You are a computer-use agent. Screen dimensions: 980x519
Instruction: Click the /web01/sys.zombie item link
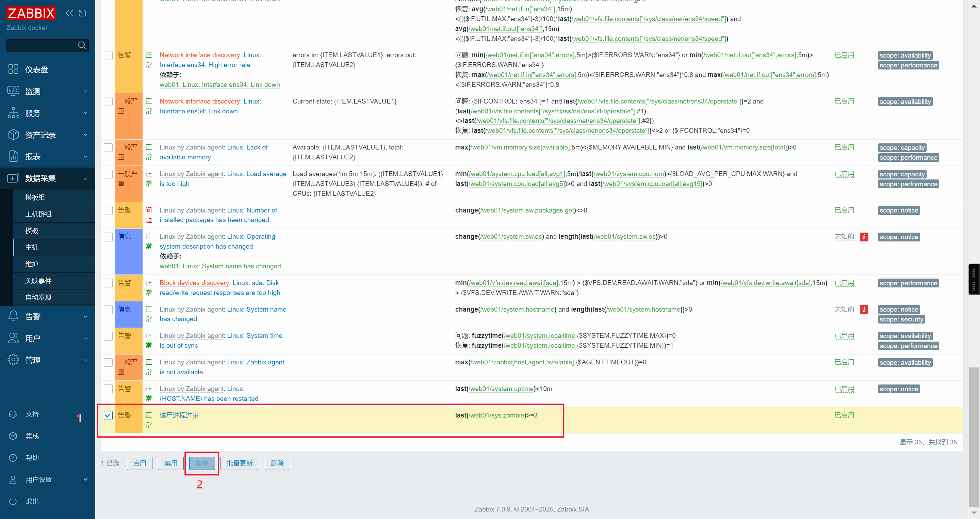(496, 415)
